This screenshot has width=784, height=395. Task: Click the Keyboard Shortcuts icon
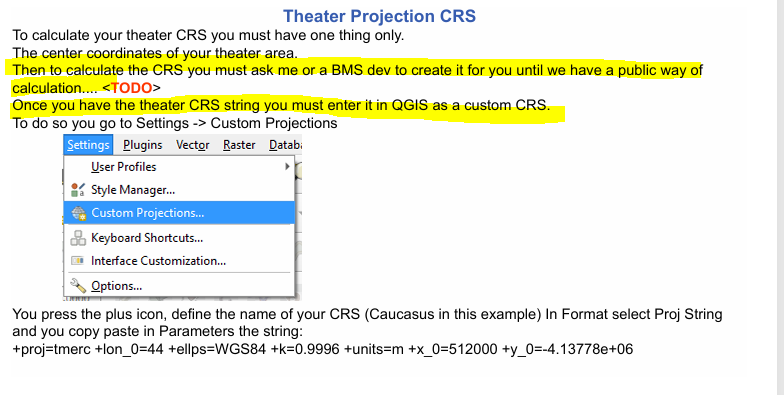(78, 238)
